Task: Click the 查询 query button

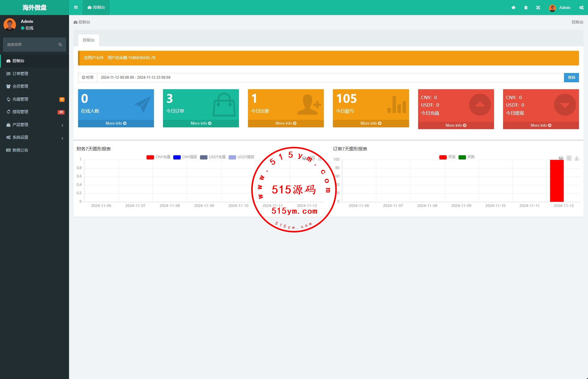Action: click(x=571, y=77)
